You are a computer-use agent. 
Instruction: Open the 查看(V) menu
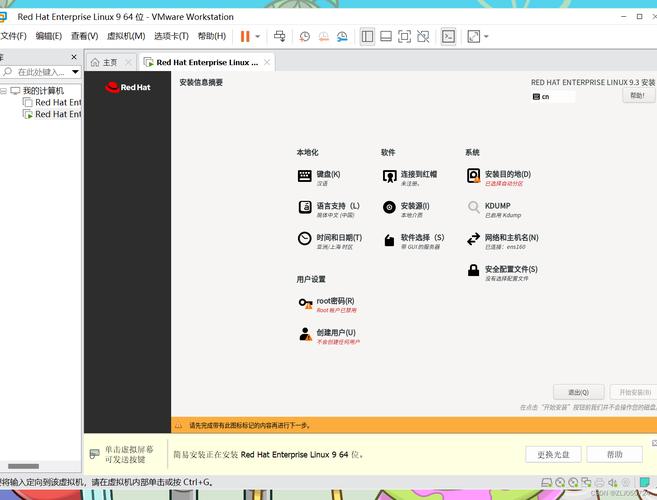[x=84, y=36]
